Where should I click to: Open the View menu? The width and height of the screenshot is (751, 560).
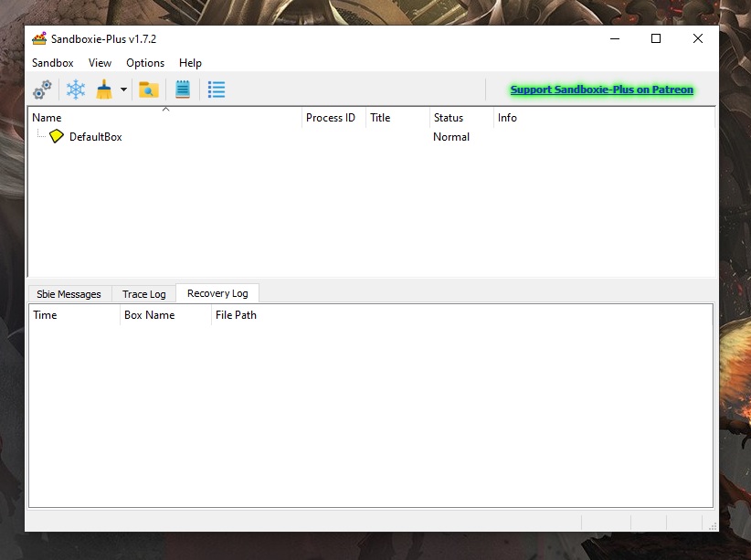click(100, 63)
